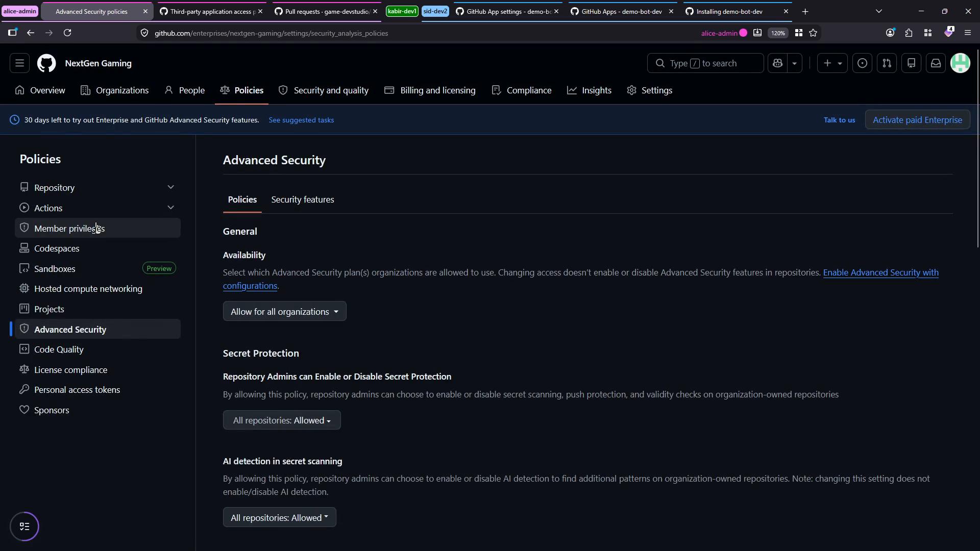980x551 pixels.
Task: Close the Installing demo-bot-dev browser tab
Action: point(786,11)
